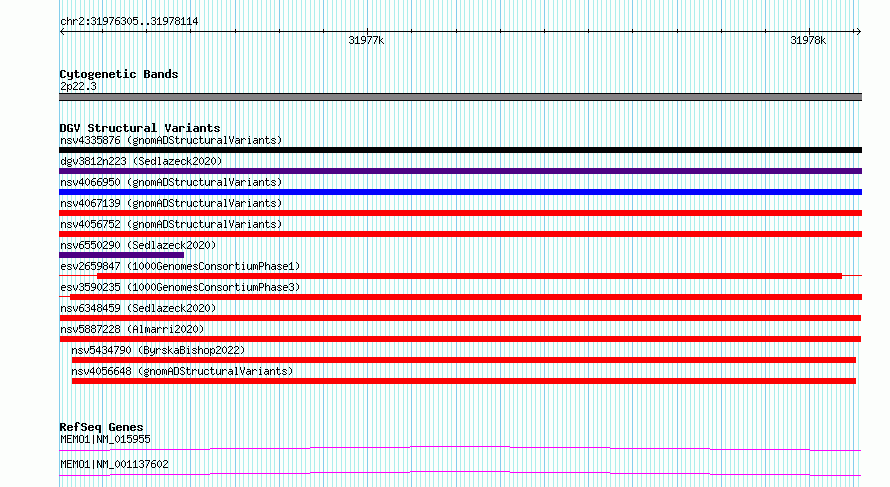Select the MEMO1 NM_001137602 magenta transcript line
890x487 pixels.
[460, 473]
